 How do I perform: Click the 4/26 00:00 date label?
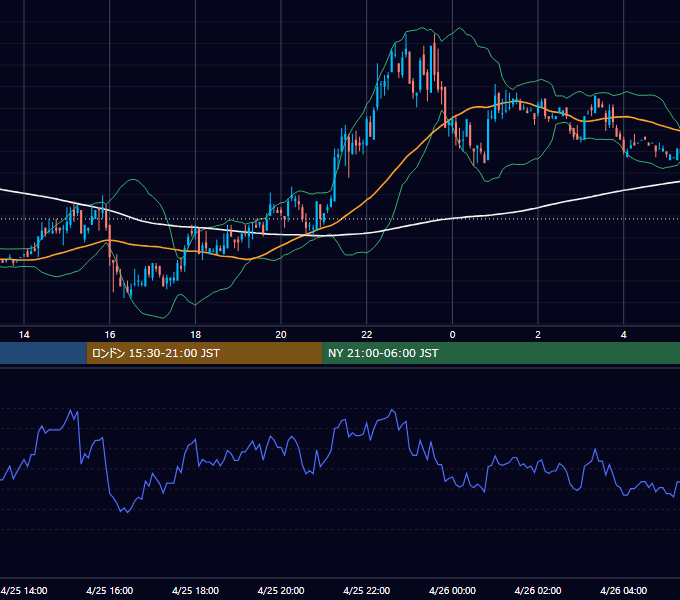coord(452,590)
